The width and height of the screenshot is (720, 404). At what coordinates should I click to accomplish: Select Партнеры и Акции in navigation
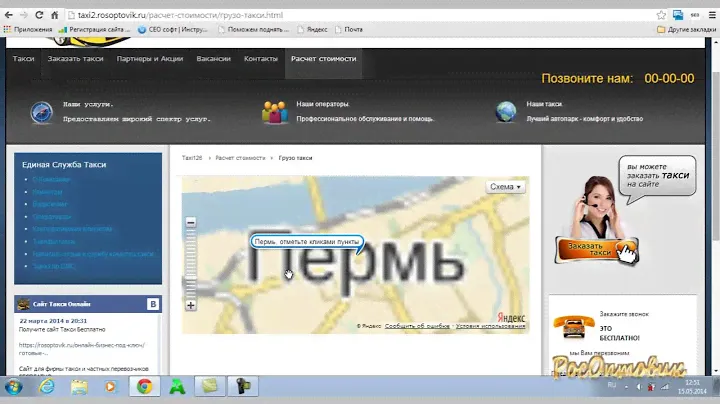coord(152,59)
